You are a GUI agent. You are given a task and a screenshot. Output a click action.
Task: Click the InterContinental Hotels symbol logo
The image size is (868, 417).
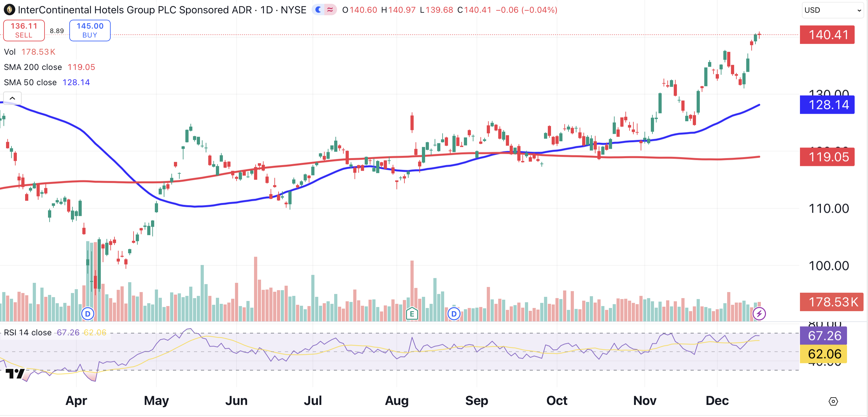coord(9,10)
